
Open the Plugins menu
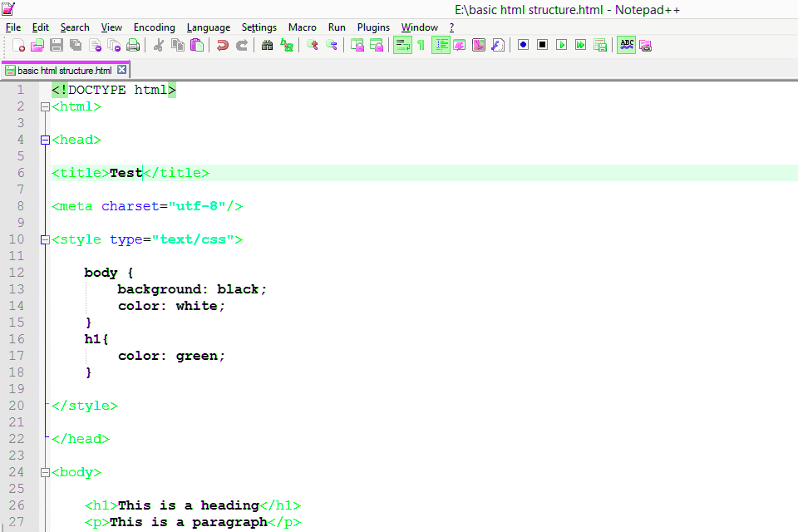tap(373, 27)
